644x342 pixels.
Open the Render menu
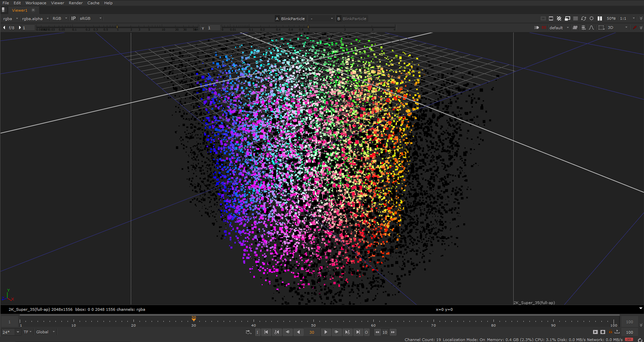coord(75,3)
